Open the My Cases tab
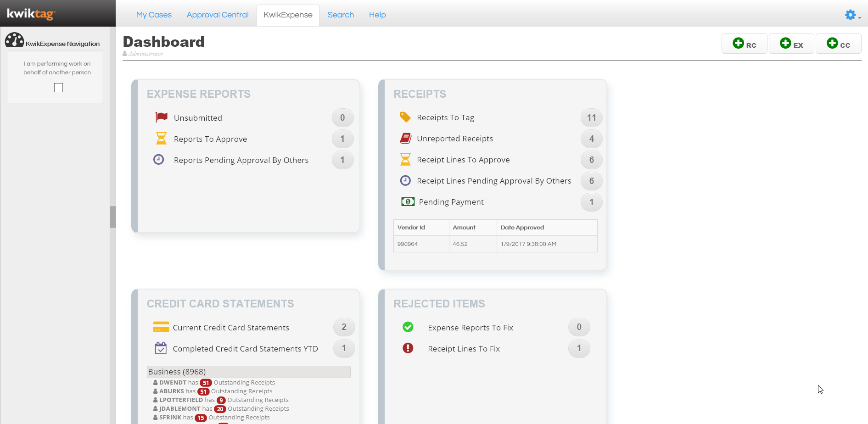This screenshot has width=868, height=424. coord(154,15)
